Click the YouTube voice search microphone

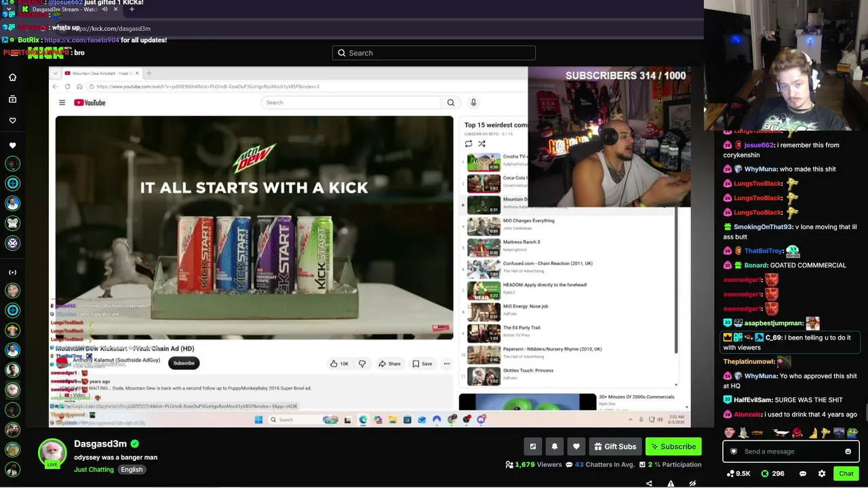(x=473, y=102)
